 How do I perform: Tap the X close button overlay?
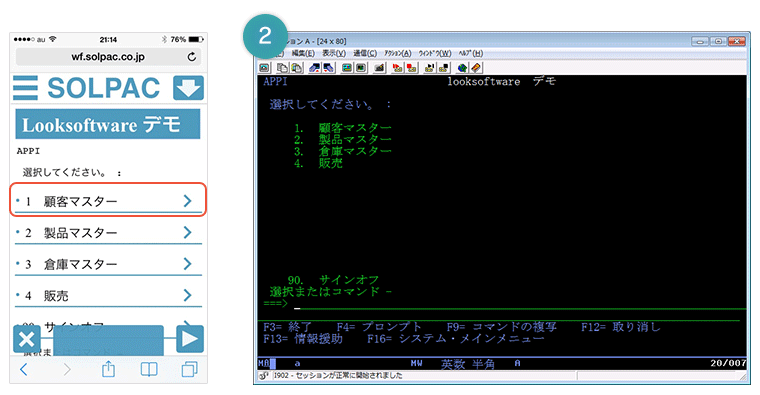[x=27, y=339]
